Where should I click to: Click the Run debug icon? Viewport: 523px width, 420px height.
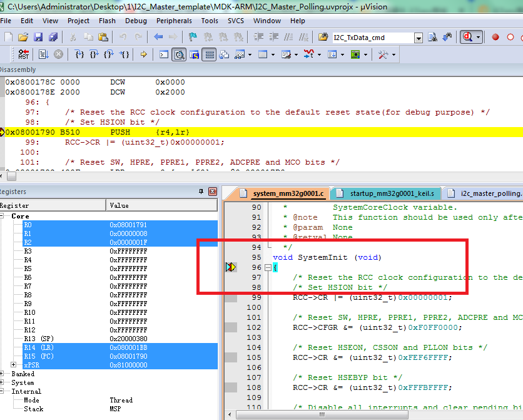click(x=43, y=54)
